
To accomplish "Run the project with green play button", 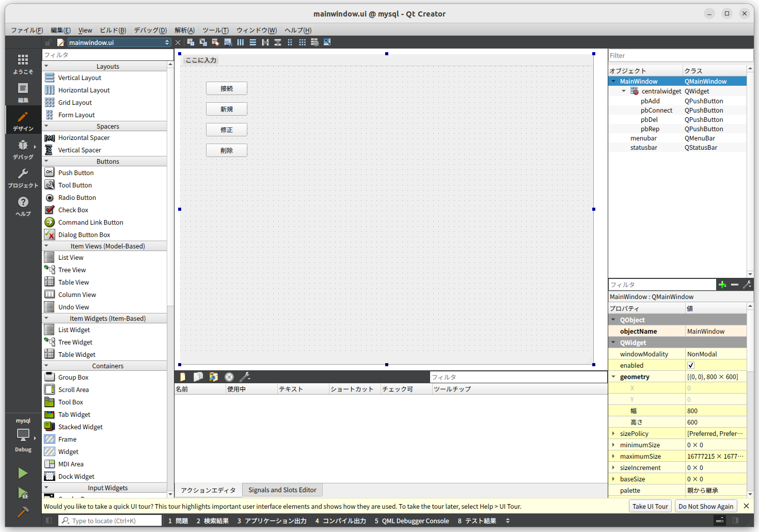I will [23, 473].
